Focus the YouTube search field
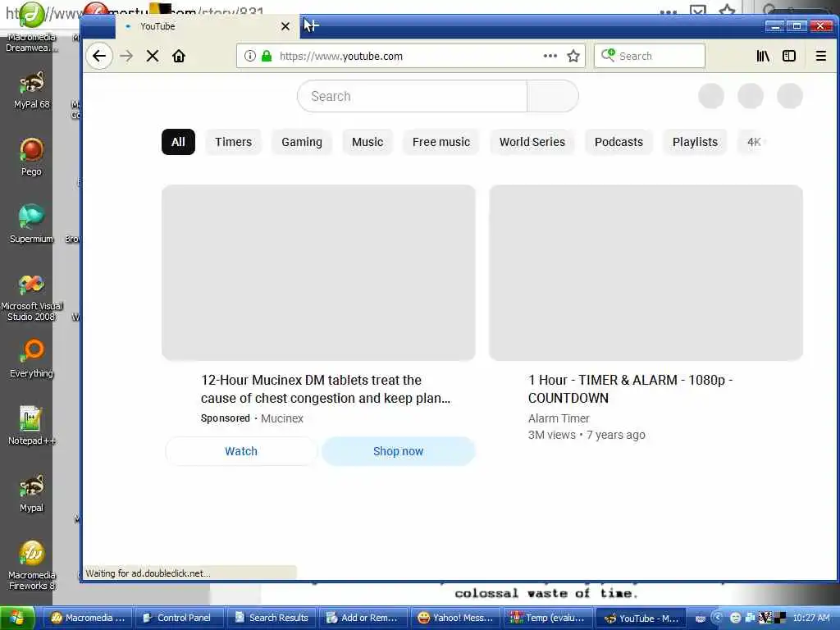Image resolution: width=840 pixels, height=630 pixels. tap(412, 97)
